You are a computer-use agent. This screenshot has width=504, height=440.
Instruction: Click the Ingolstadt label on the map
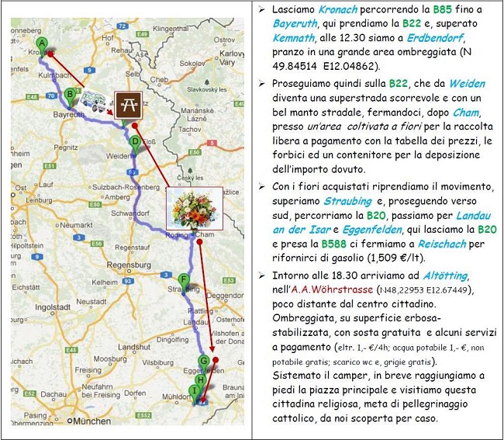pos(53,307)
